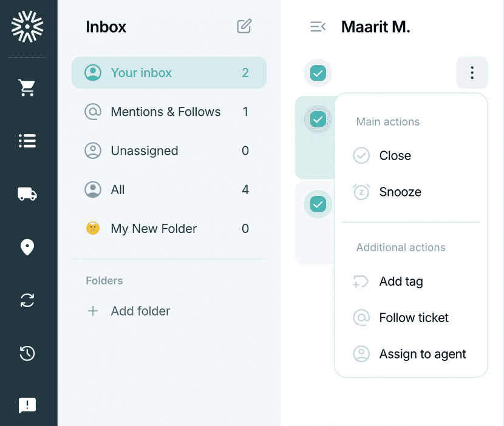The width and height of the screenshot is (504, 426).
Task: Click the compose new message icon
Action: (x=244, y=26)
